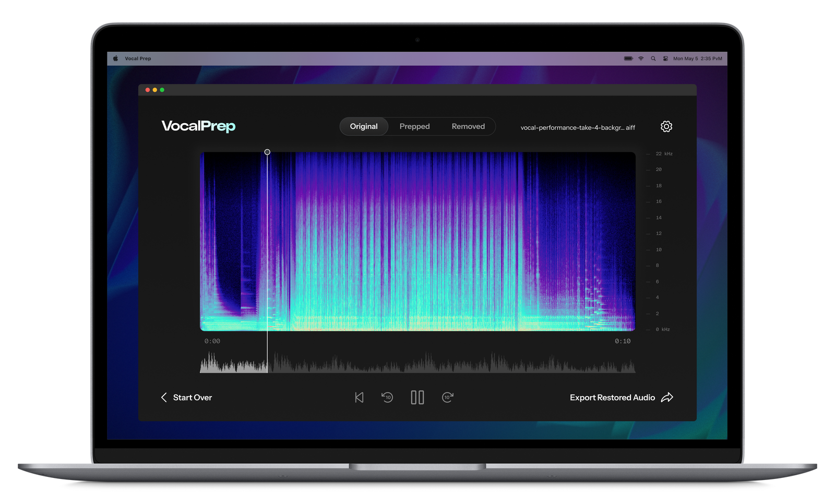Click the Export share arrow icon
This screenshot has height=504, width=835.
coord(667,398)
